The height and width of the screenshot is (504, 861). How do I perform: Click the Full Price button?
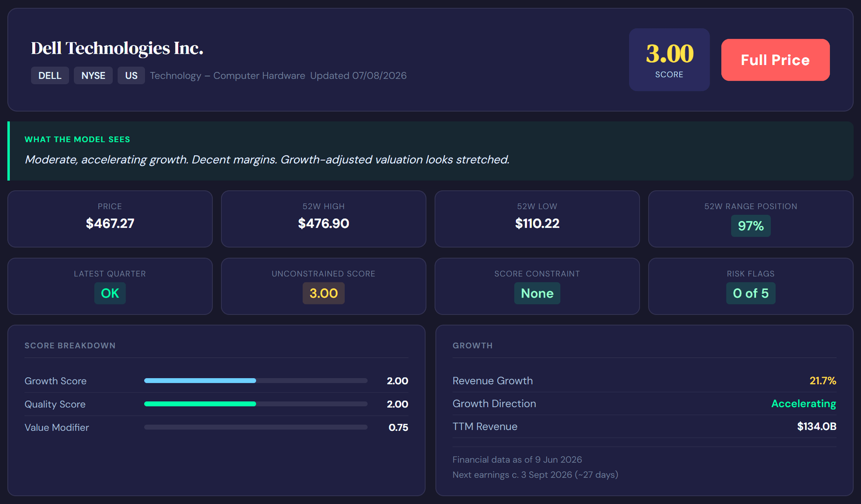pyautogui.click(x=775, y=60)
